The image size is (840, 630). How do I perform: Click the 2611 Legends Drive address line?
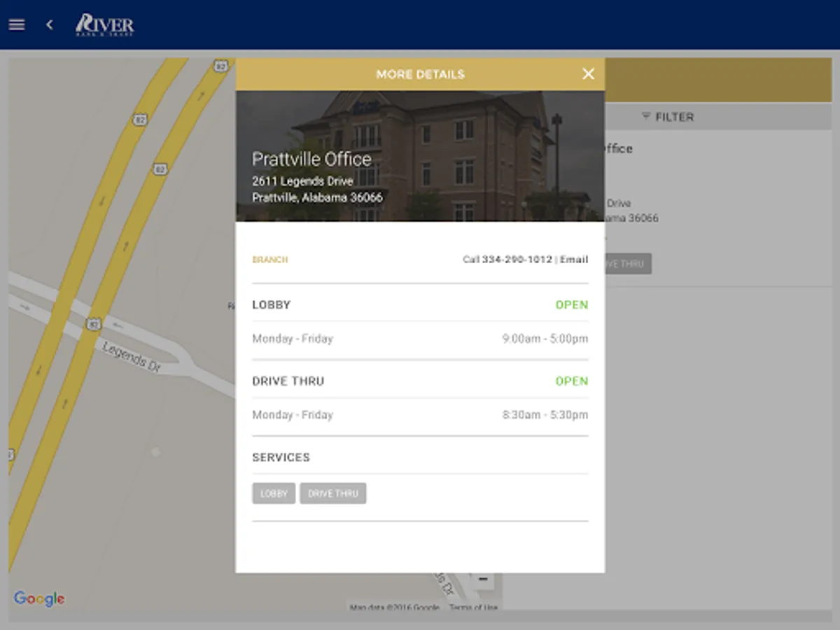click(x=302, y=181)
